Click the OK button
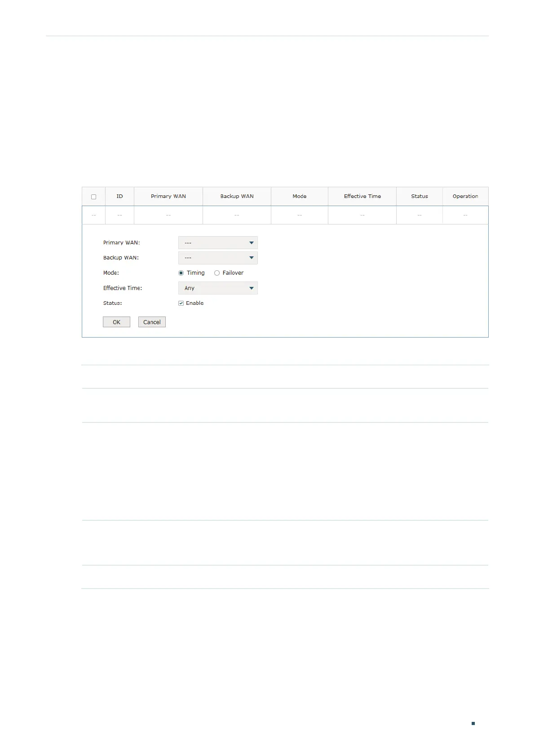The width and height of the screenshot is (535, 756). point(116,322)
